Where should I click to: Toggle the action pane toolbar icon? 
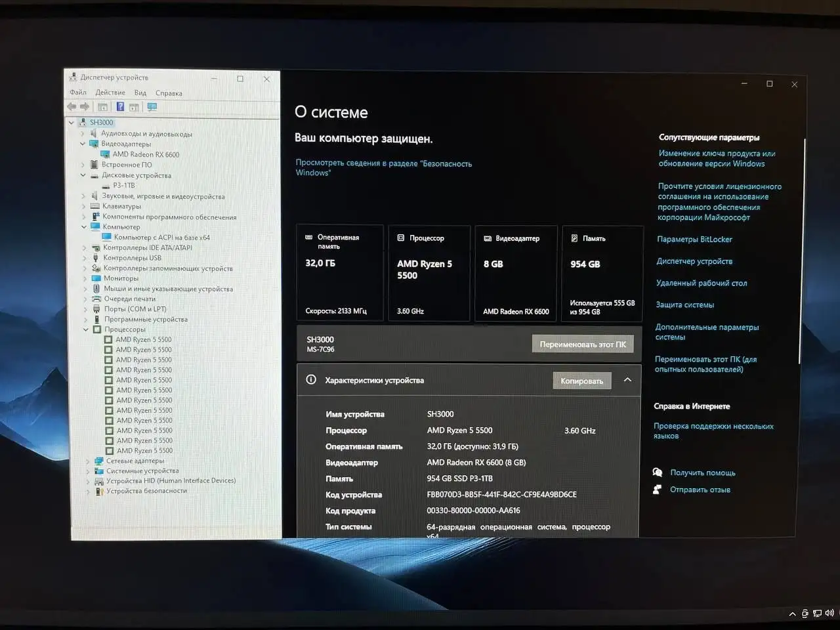[x=134, y=107]
